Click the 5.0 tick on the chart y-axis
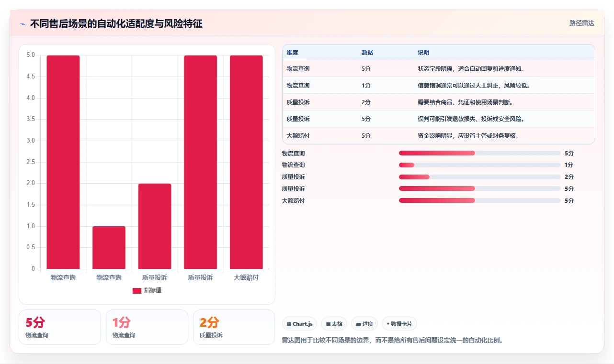Image resolution: width=614 pixels, height=364 pixels. click(31, 55)
